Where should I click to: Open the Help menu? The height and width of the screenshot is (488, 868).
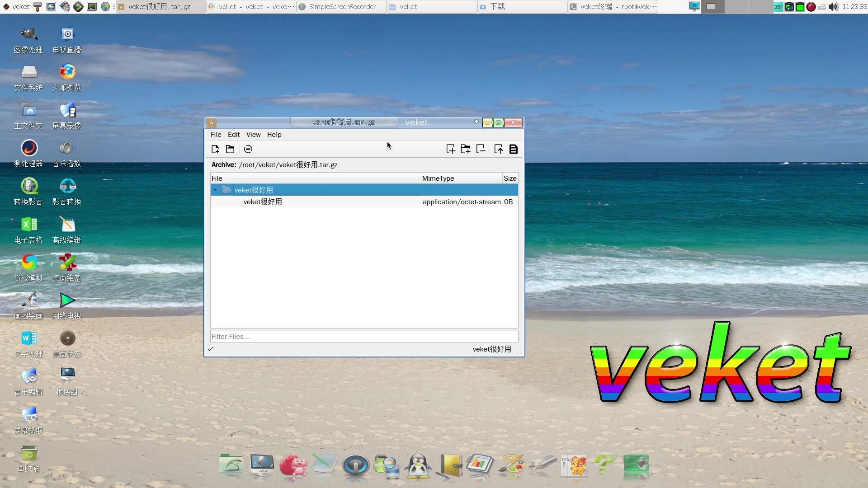pyautogui.click(x=274, y=135)
